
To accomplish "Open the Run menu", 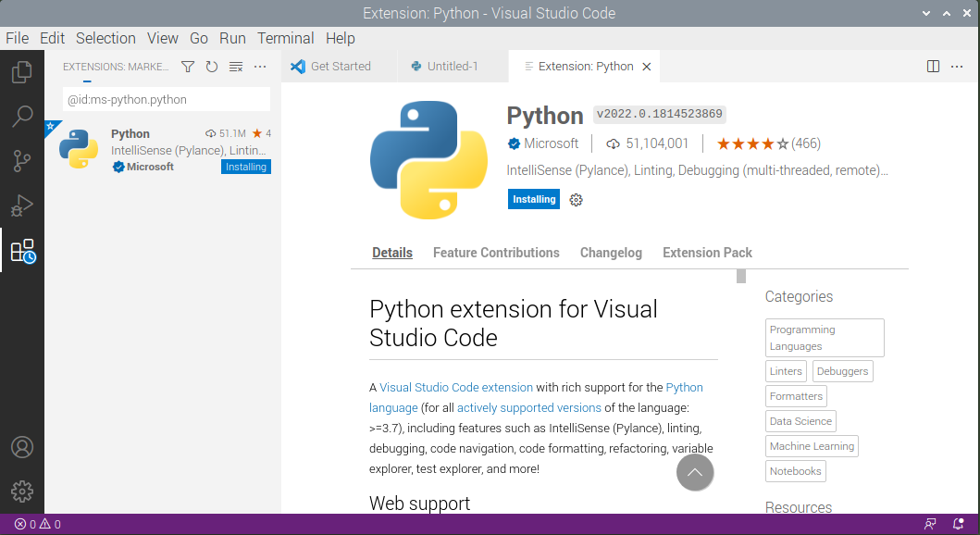I will (x=232, y=38).
